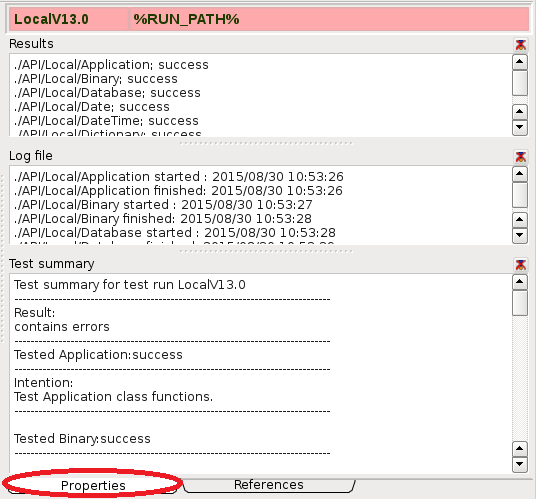536x499 pixels.
Task: Click the Results bottom down arrow
Action: coord(520,127)
